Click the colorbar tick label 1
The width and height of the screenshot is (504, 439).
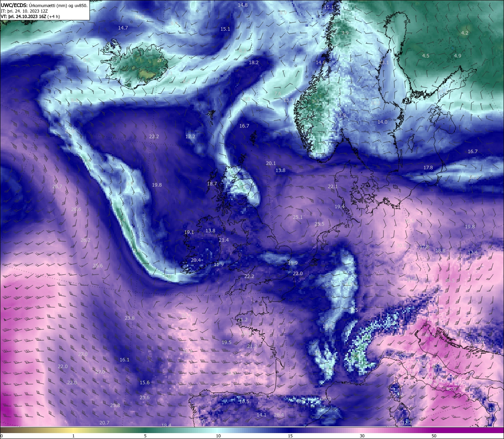pos(73,436)
